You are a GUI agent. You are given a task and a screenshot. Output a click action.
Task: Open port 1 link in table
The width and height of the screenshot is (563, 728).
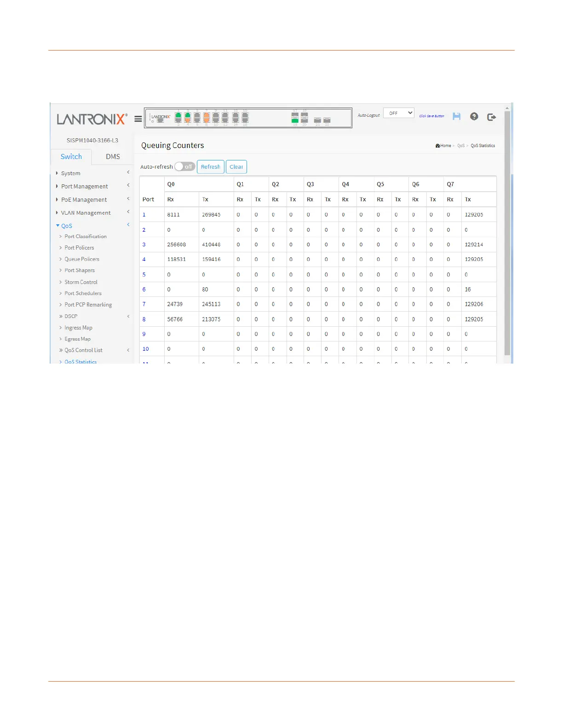[x=144, y=215]
